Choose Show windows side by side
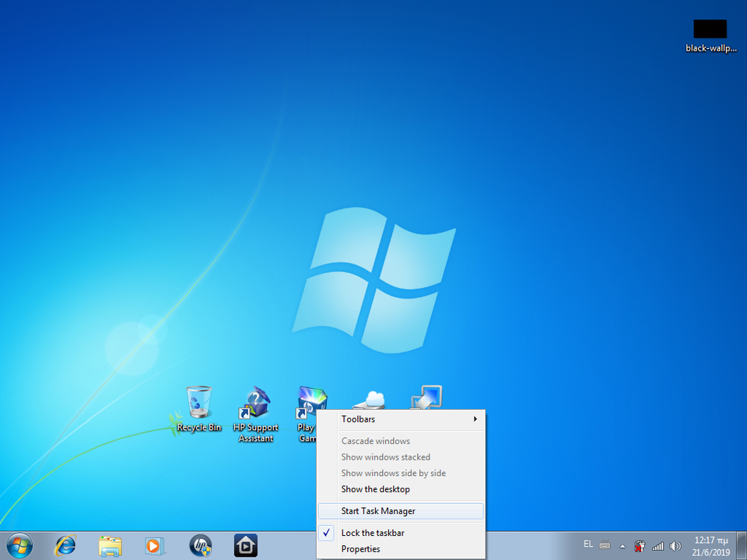The height and width of the screenshot is (560, 747). 402,474
